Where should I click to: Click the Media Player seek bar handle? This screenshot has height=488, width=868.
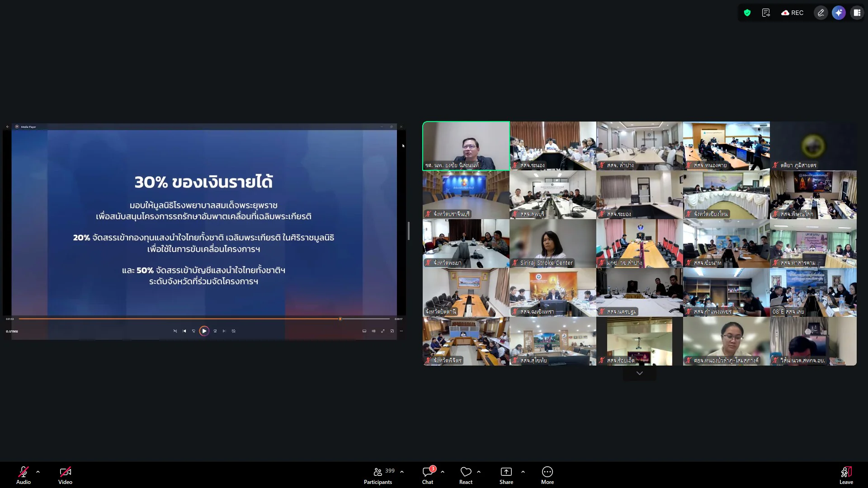coord(340,319)
